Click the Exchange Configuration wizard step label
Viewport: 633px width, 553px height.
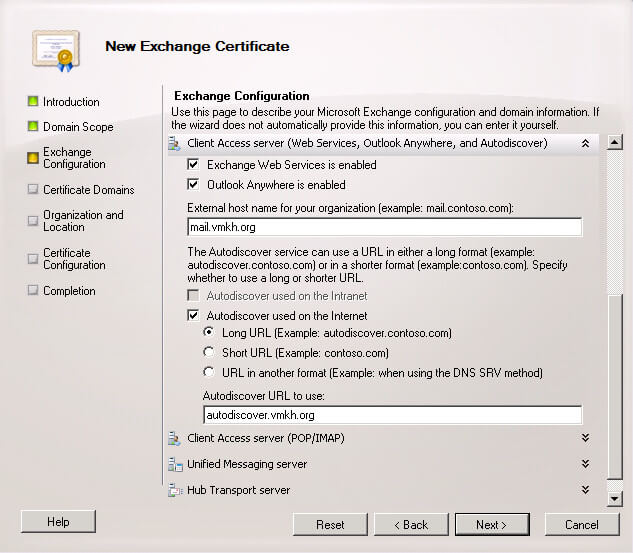[x=74, y=158]
